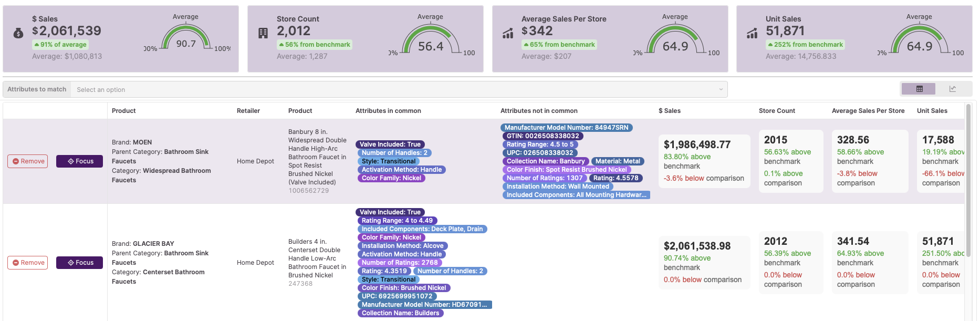Switch to table grid view
Screen dimensions: 980x321
pos(919,89)
